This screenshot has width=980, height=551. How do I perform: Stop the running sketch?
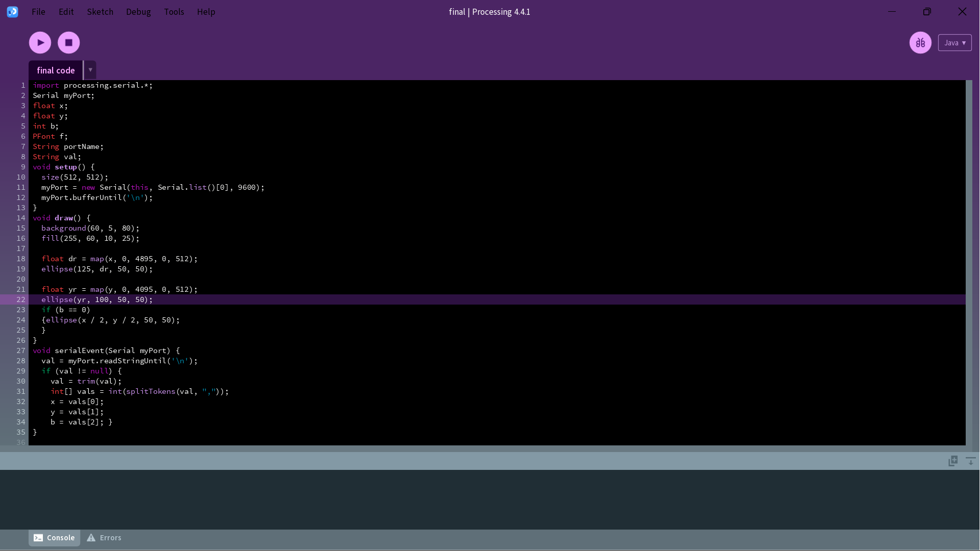pos(68,42)
